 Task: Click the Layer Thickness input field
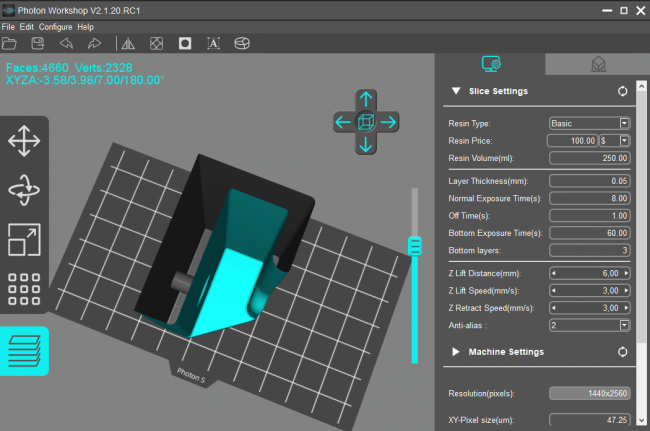coord(589,181)
